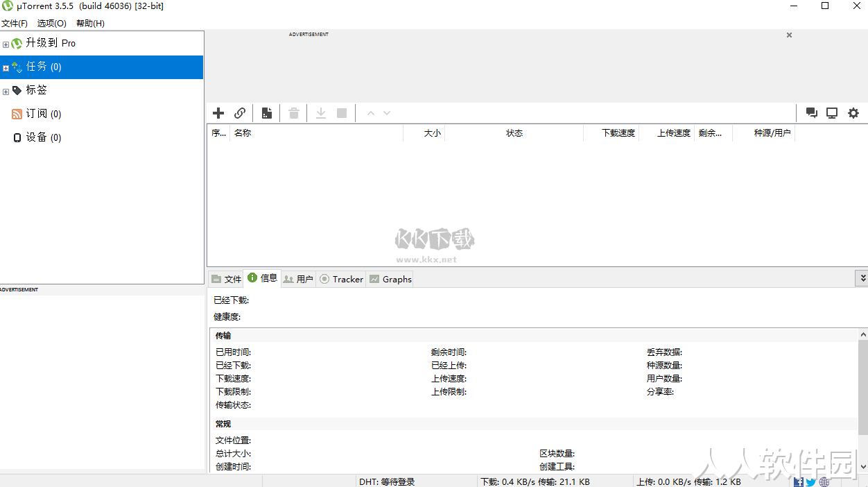
Task: Click the Facebook icon in status bar
Action: coord(799,482)
